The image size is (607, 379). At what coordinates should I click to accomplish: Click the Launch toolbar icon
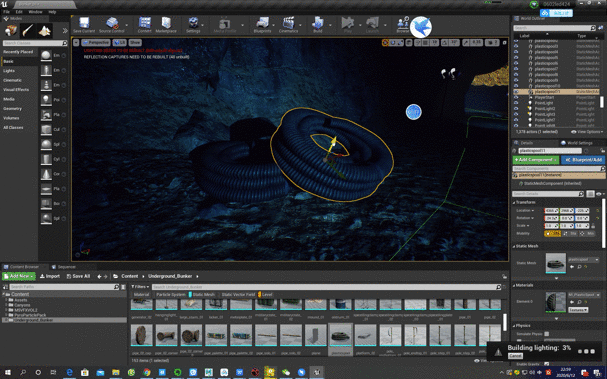click(x=372, y=23)
